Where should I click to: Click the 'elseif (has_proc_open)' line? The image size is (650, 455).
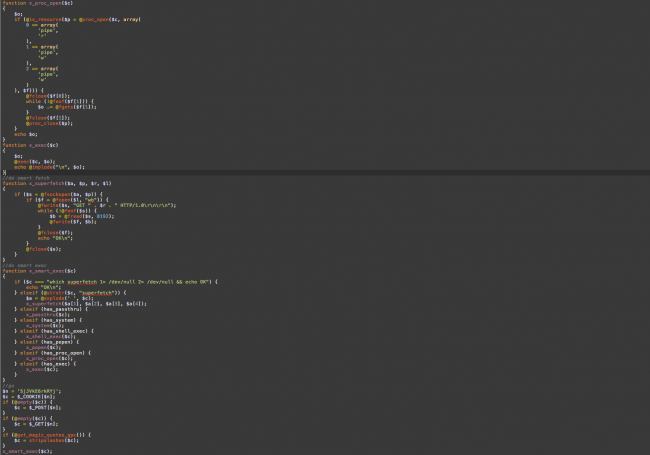click(52, 353)
